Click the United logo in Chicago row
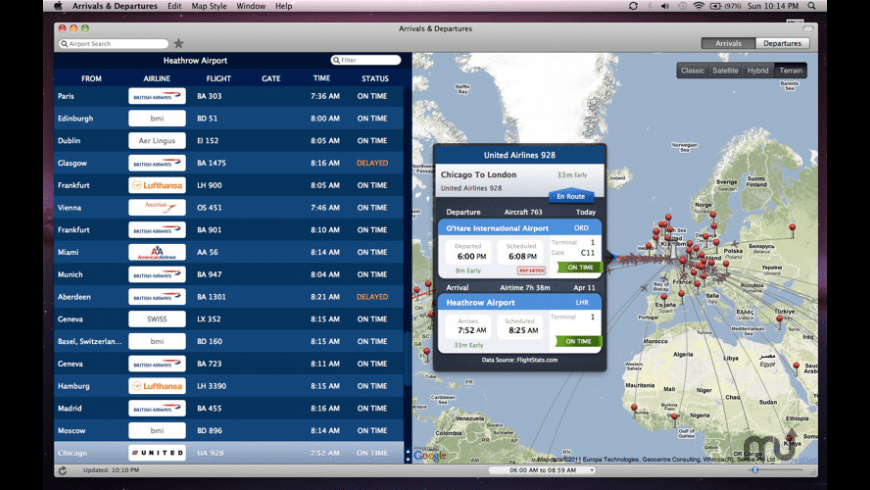870x490 pixels. (157, 453)
